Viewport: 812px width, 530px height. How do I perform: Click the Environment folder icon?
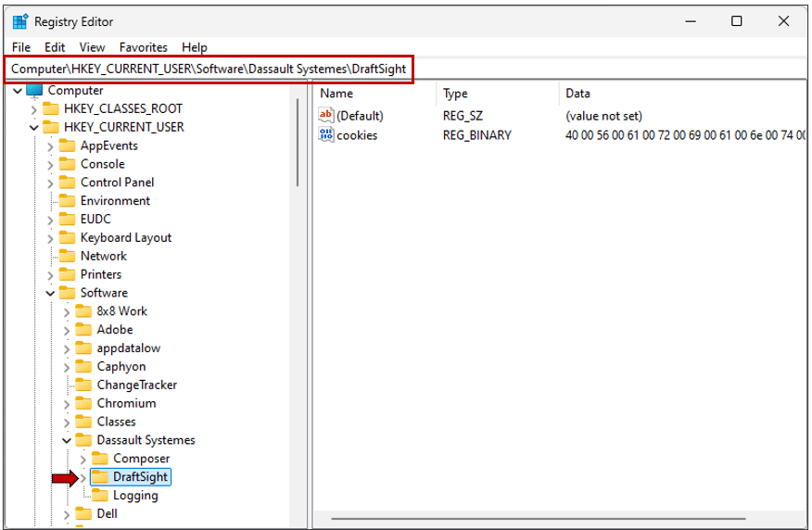(x=67, y=201)
